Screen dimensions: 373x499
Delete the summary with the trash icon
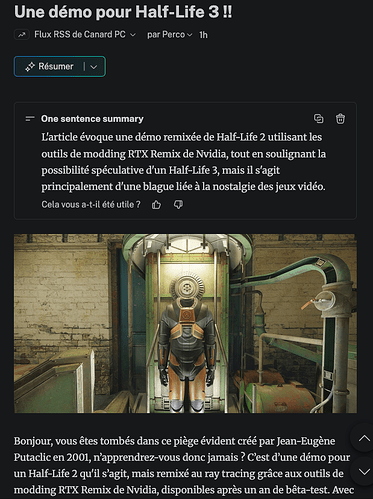click(340, 119)
